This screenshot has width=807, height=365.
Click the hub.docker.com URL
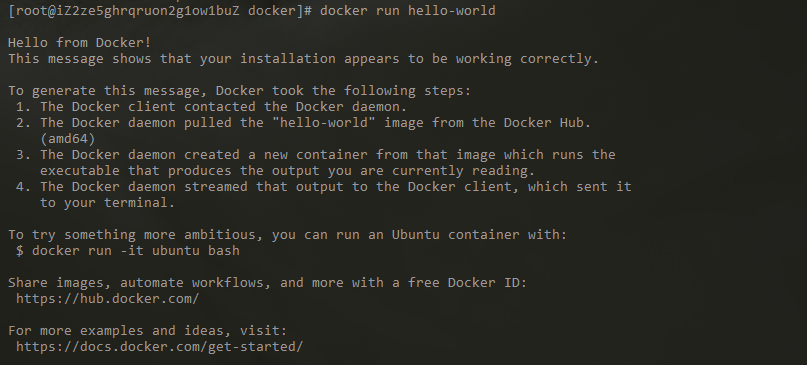108,299
